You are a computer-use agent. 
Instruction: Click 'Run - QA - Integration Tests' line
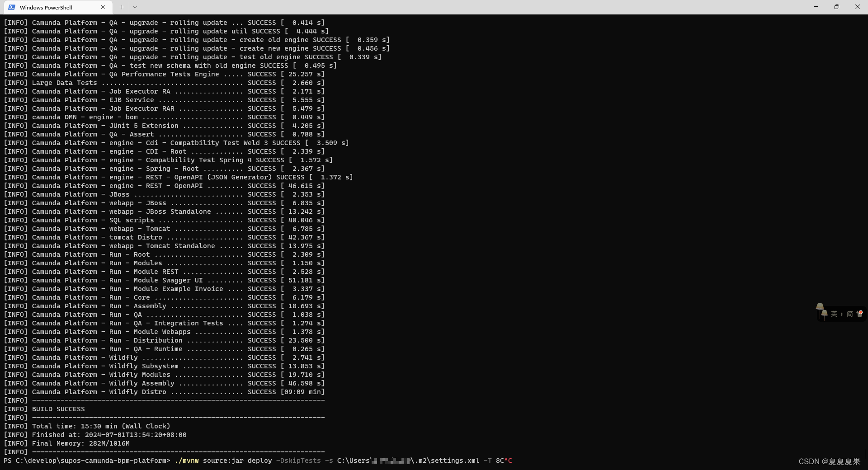pyautogui.click(x=164, y=323)
